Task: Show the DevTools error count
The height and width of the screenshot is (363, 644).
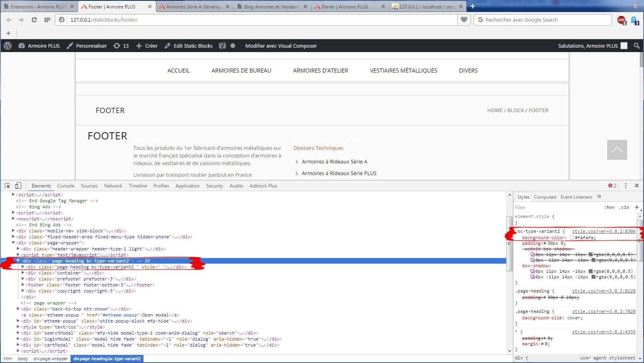Action: point(612,186)
